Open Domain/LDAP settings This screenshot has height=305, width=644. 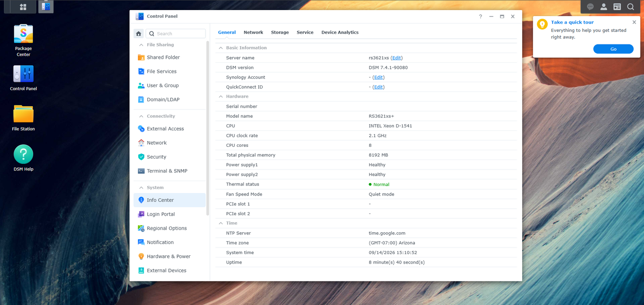170,99
